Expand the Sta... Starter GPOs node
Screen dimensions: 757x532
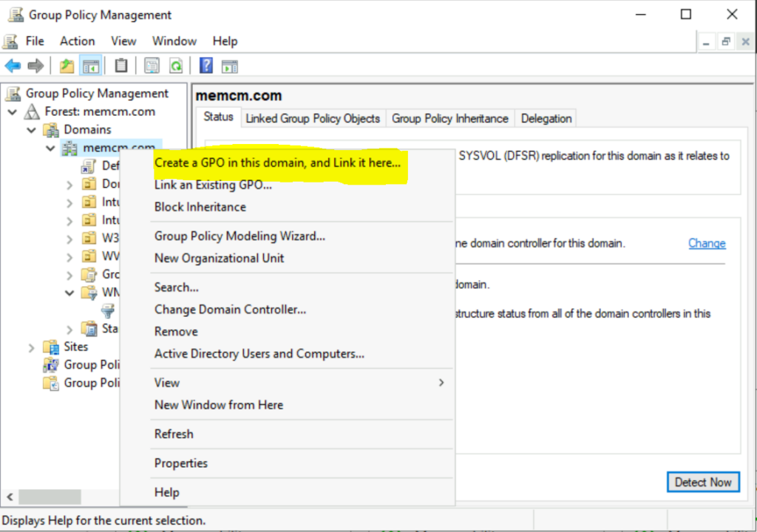point(69,330)
